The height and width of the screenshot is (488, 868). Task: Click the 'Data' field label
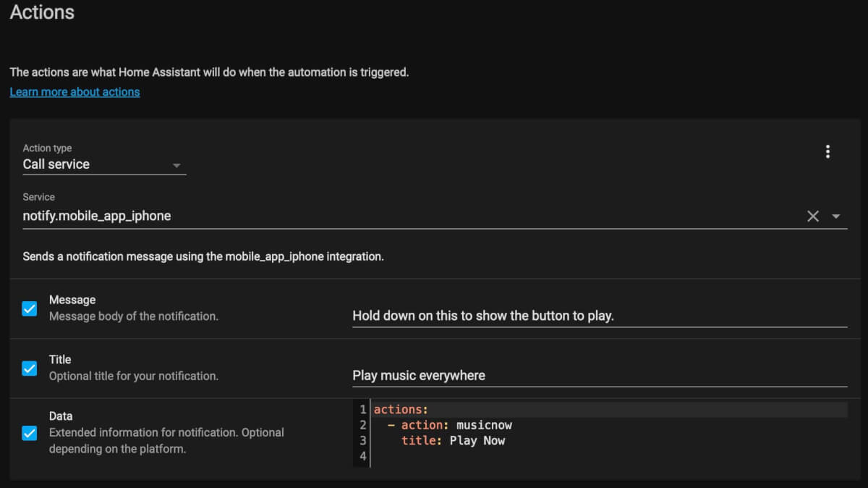pyautogui.click(x=61, y=416)
